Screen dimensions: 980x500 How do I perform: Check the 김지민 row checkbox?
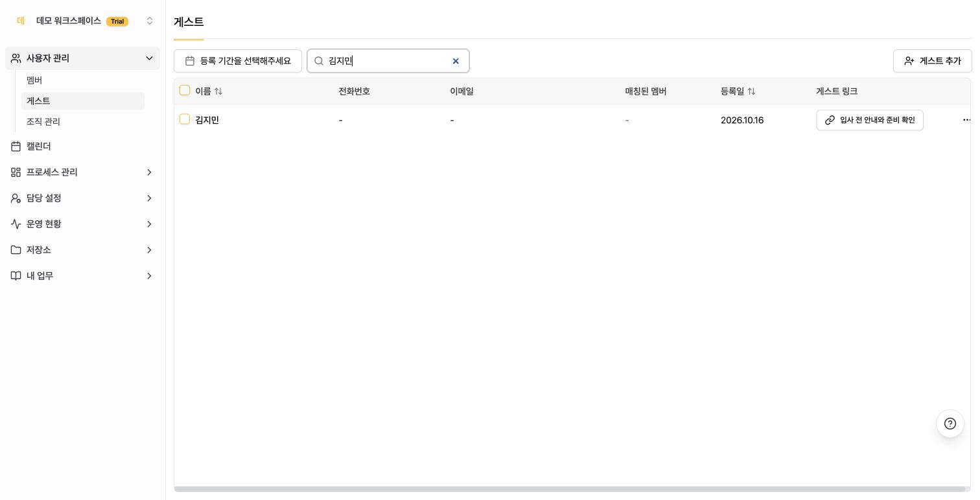point(185,119)
